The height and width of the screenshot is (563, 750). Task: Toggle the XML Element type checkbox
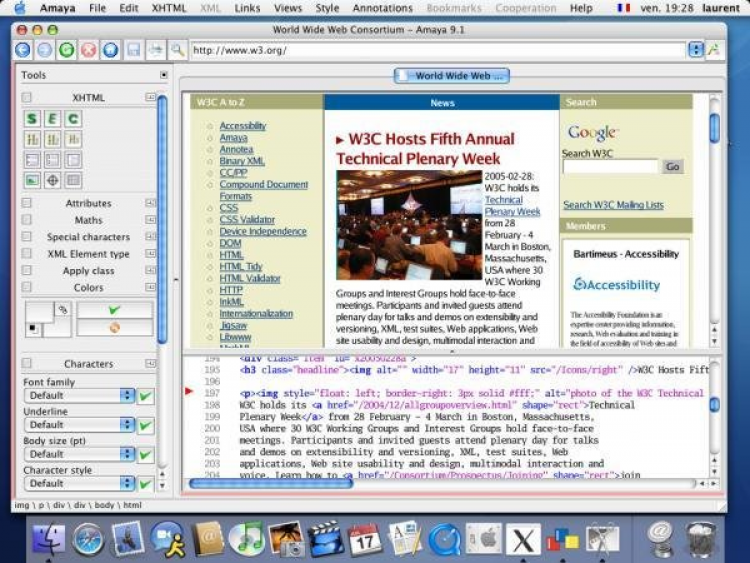(26, 253)
